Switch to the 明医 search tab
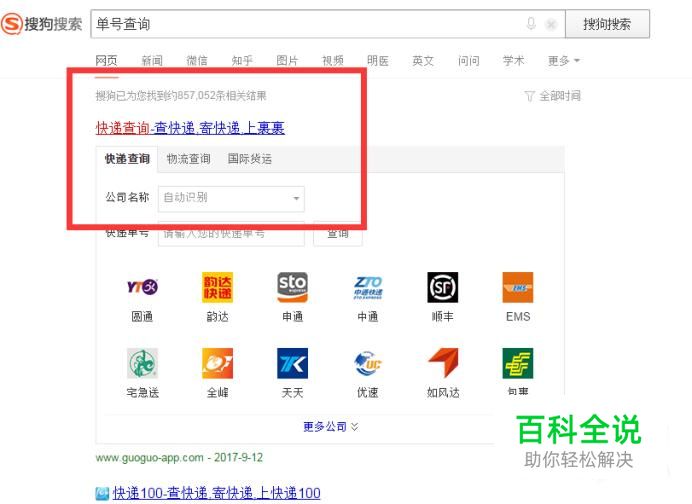Image resolution: width=692 pixels, height=504 pixels. click(x=378, y=60)
